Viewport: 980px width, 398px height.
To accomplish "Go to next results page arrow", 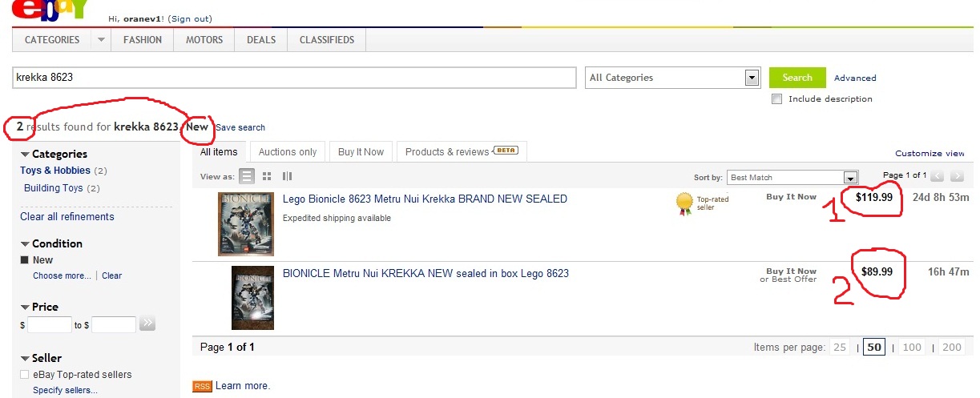I will click(x=957, y=176).
